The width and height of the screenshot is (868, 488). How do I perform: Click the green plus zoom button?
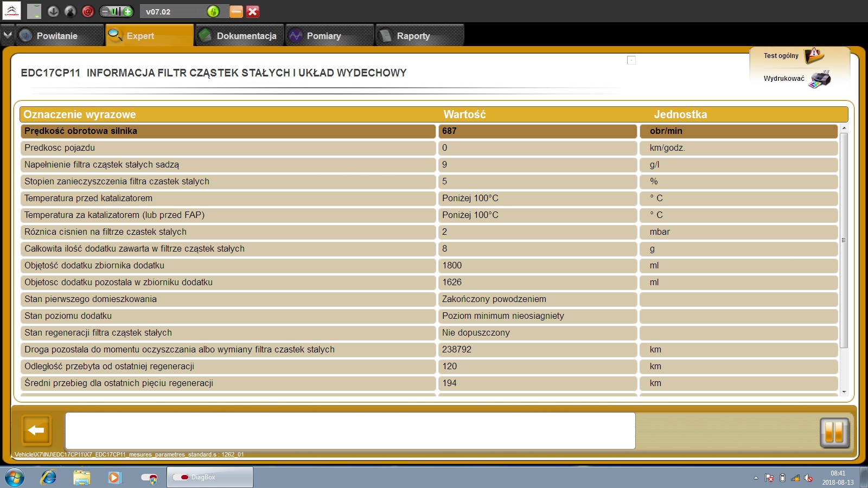(x=127, y=11)
